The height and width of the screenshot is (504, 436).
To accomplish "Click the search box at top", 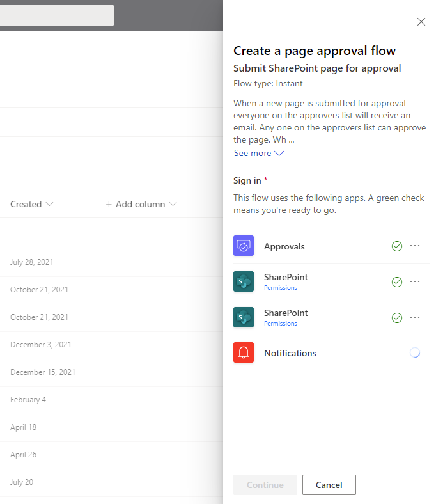I will point(57,15).
